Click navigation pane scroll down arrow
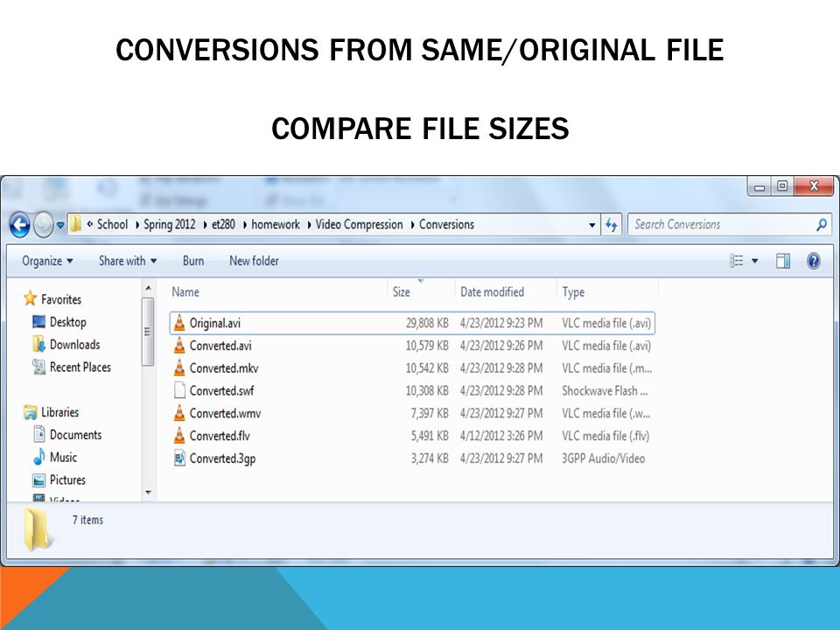The height and width of the screenshot is (630, 840). pos(148,493)
